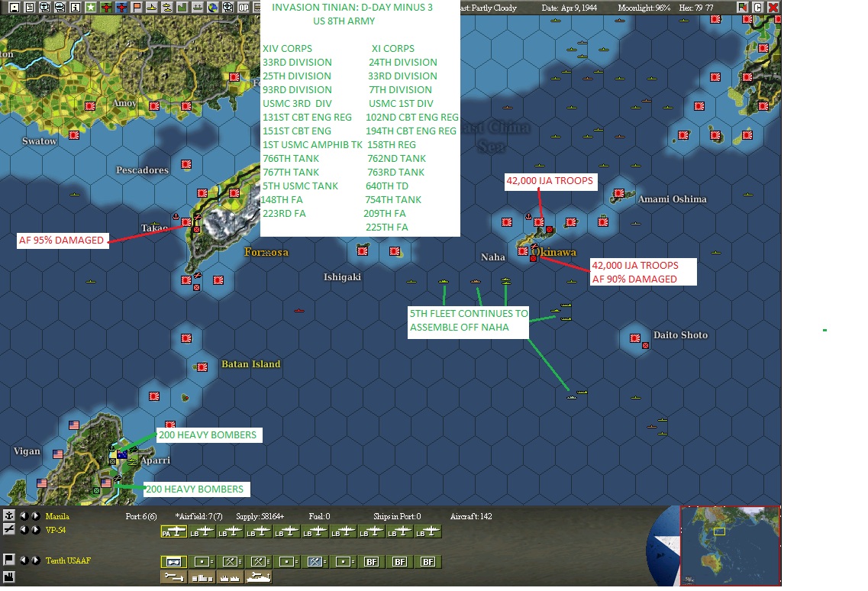Click the Japanese base marker at Swatow
The height and width of the screenshot is (591, 868).
73,135
